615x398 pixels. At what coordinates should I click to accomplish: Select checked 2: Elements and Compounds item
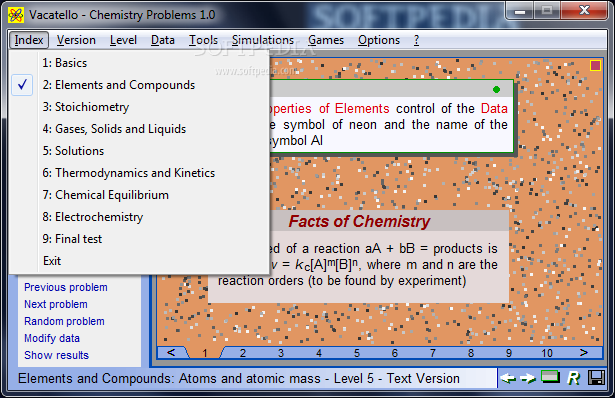coord(139,85)
